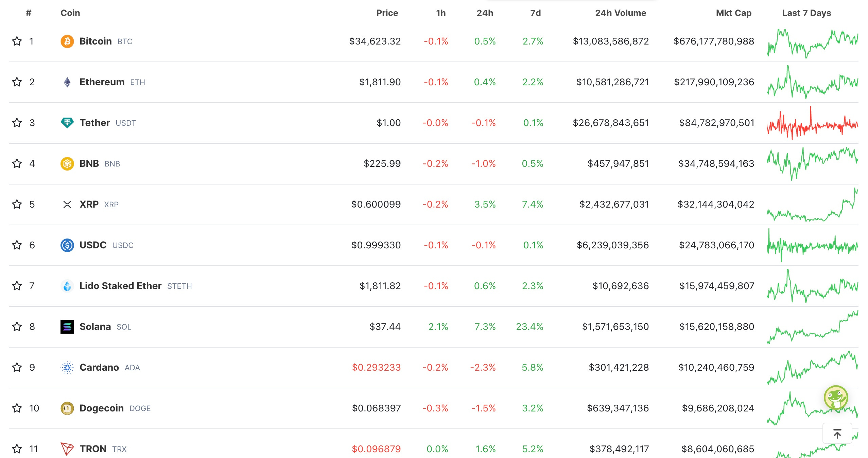Viewport: 868px width, 458px height.
Task: Open the Tether coin page link
Action: point(108,123)
